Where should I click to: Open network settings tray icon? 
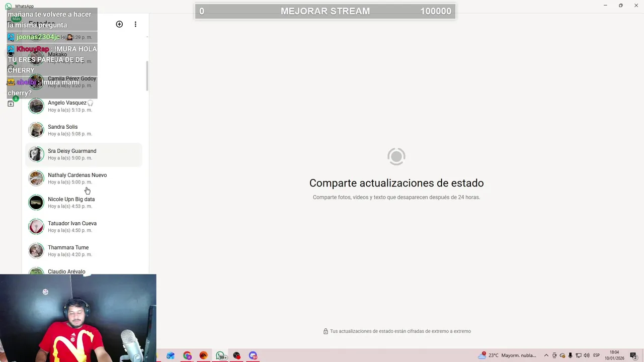tap(579, 355)
